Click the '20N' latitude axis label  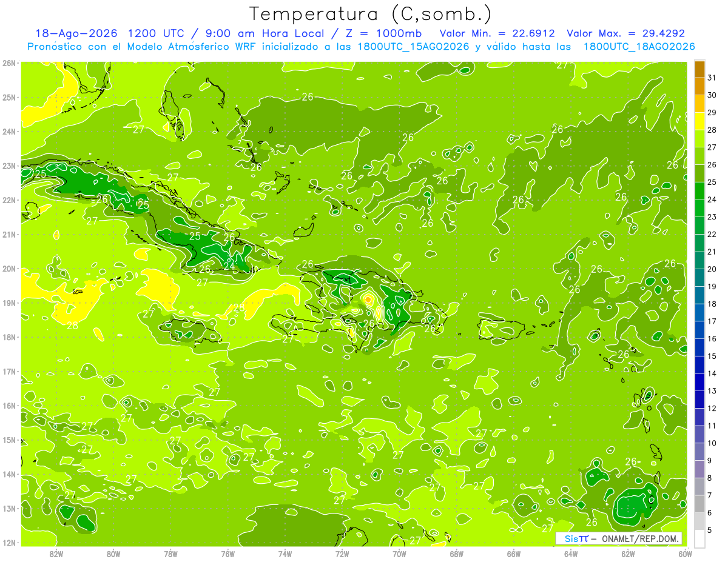tap(9, 269)
